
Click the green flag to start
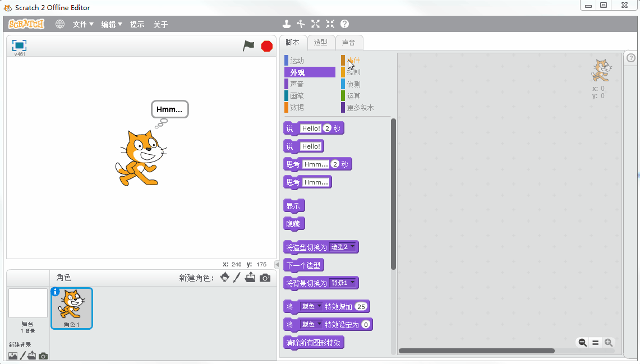coord(248,45)
